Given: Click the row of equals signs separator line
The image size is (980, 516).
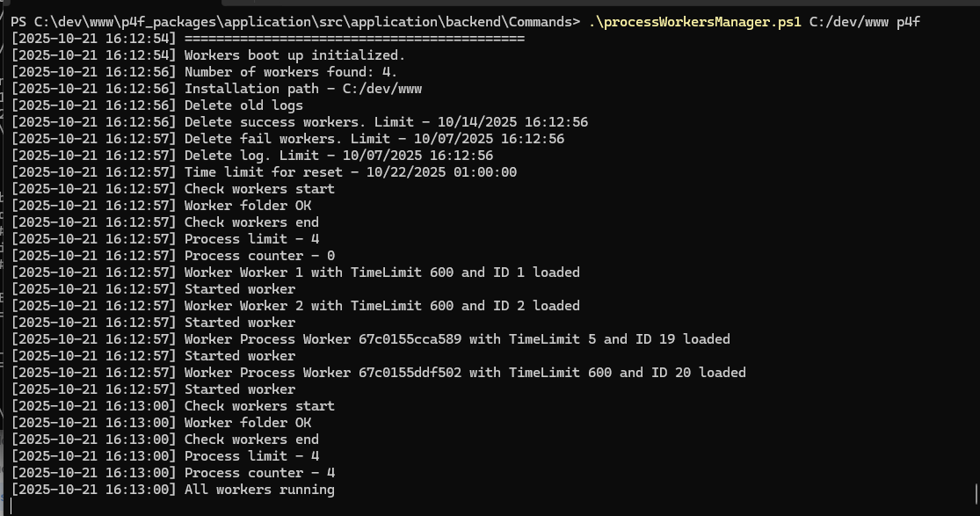Looking at the screenshot, I should click(x=354, y=39).
